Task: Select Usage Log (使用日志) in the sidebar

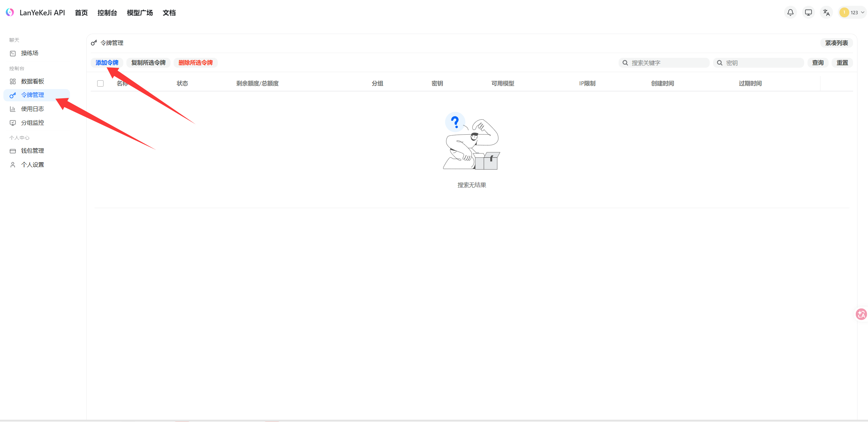Action: (x=37, y=109)
